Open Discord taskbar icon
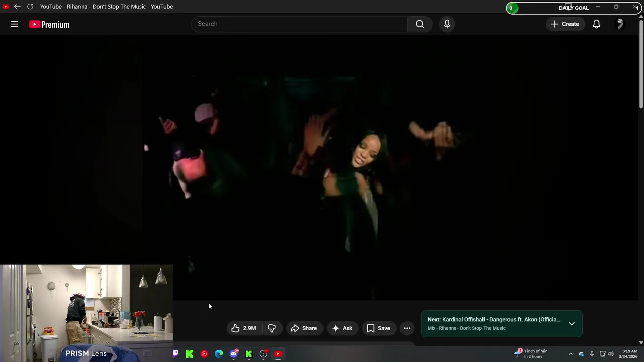 [234, 354]
